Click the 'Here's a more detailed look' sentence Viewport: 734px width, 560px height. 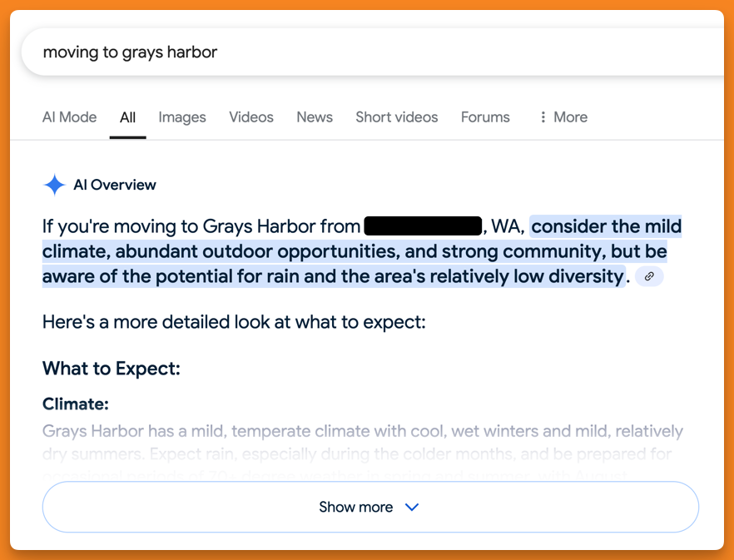click(234, 321)
